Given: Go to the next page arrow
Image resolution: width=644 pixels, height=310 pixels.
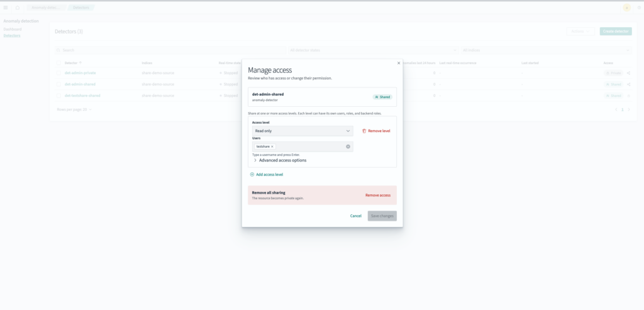Looking at the screenshot, I should click(628, 109).
